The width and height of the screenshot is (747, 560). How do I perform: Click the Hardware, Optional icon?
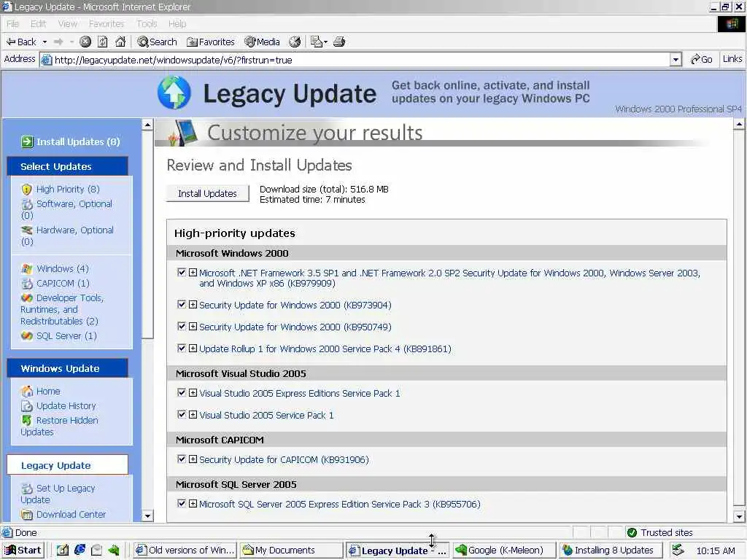[27, 230]
